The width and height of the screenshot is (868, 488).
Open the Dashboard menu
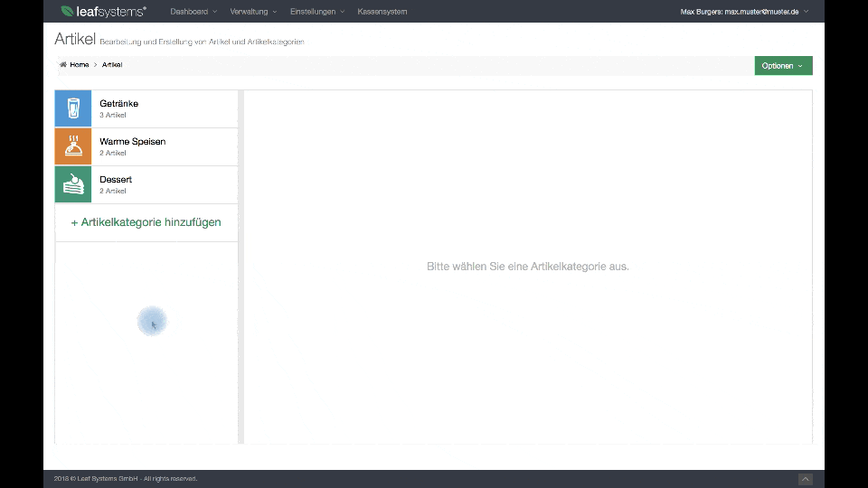click(193, 12)
